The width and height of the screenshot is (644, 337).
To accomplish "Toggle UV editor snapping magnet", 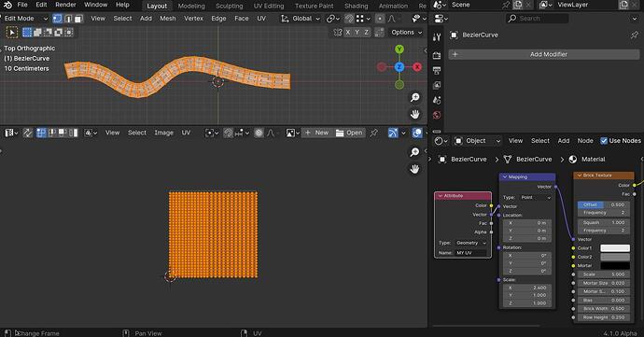I will click(229, 133).
